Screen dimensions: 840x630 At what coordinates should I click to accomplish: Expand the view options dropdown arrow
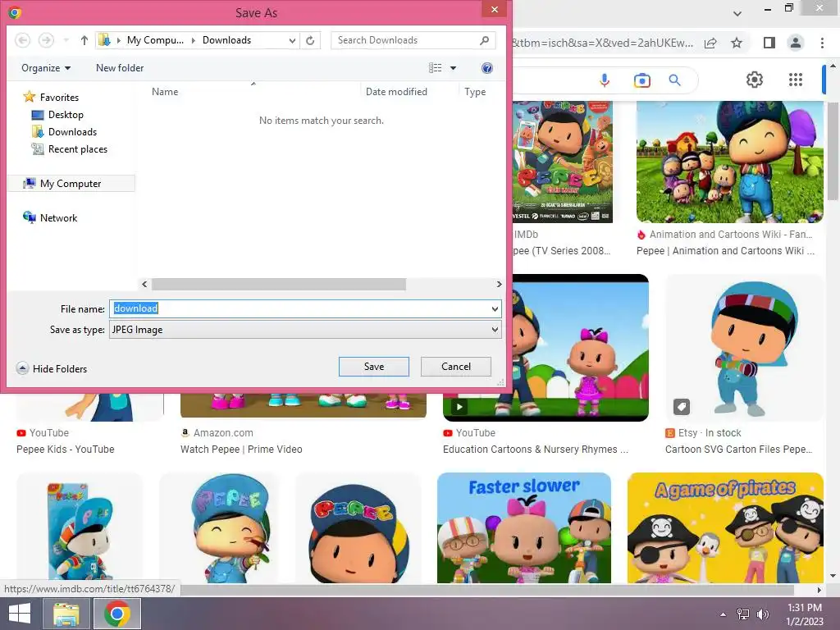click(x=453, y=68)
